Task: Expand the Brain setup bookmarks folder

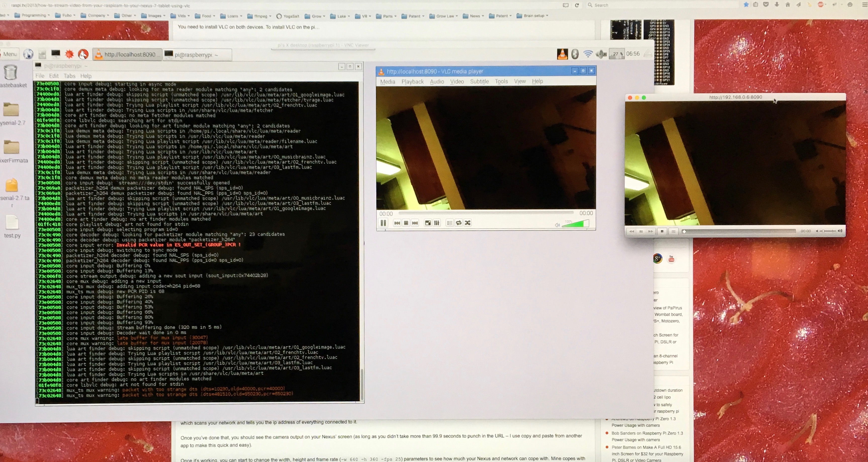Action: click(534, 16)
